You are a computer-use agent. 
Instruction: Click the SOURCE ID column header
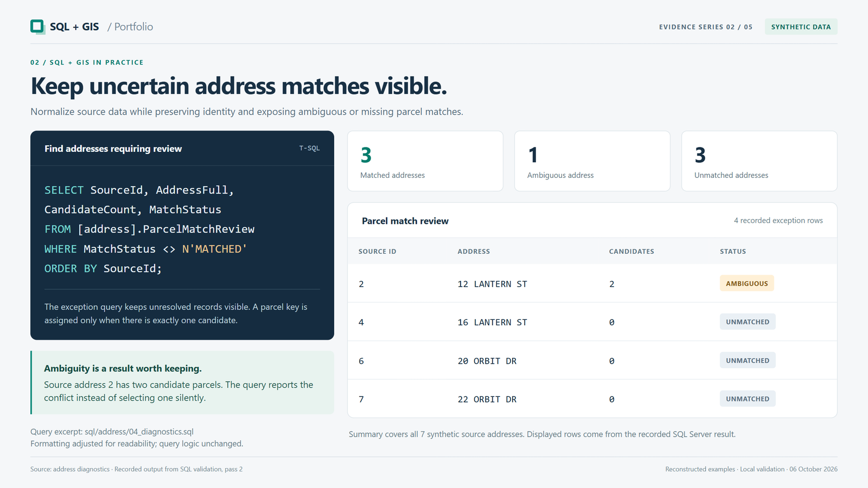pos(377,252)
